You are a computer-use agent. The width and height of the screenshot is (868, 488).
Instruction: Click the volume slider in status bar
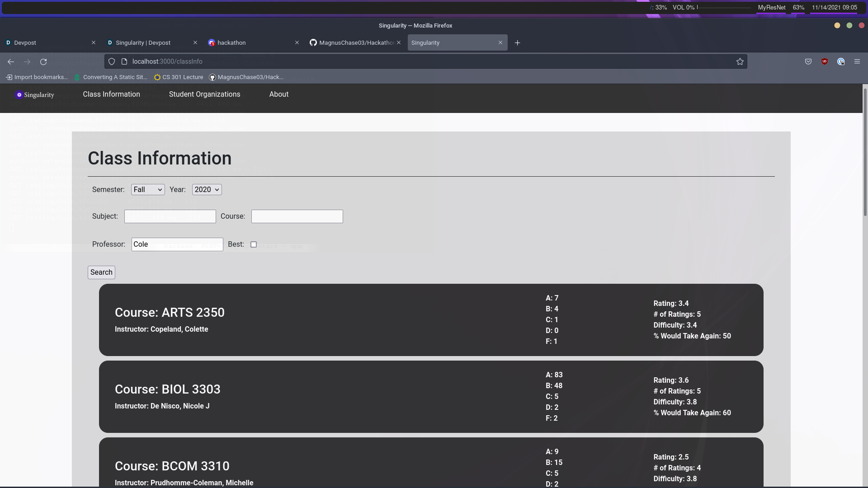(x=723, y=8)
